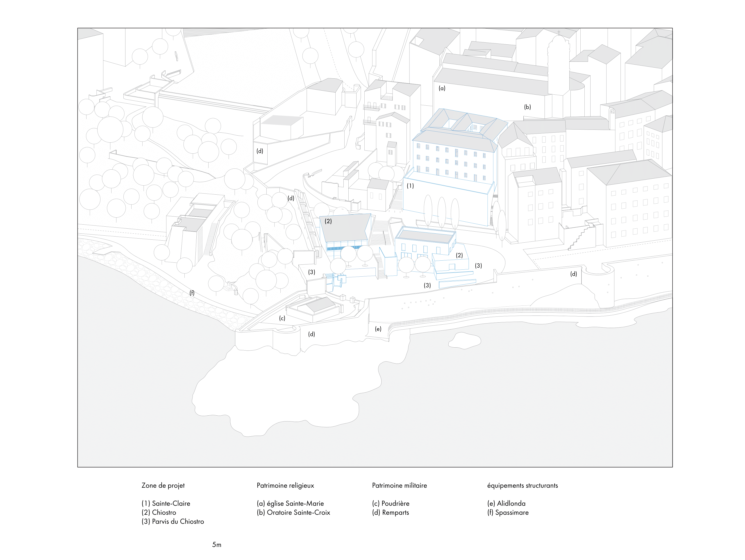Click '(b) Oratoire Sainte-Croix' legend entry

(293, 512)
